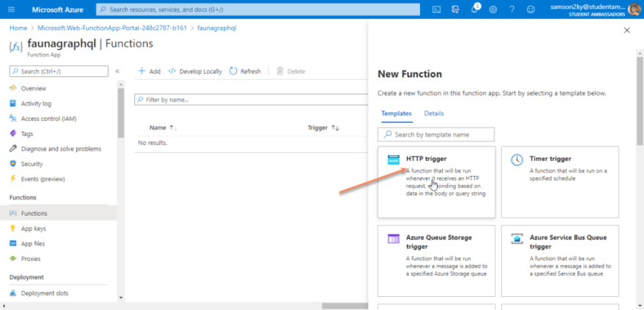Viewport: 644px width, 310px height.
Task: Click the user account avatar
Action: point(634,10)
